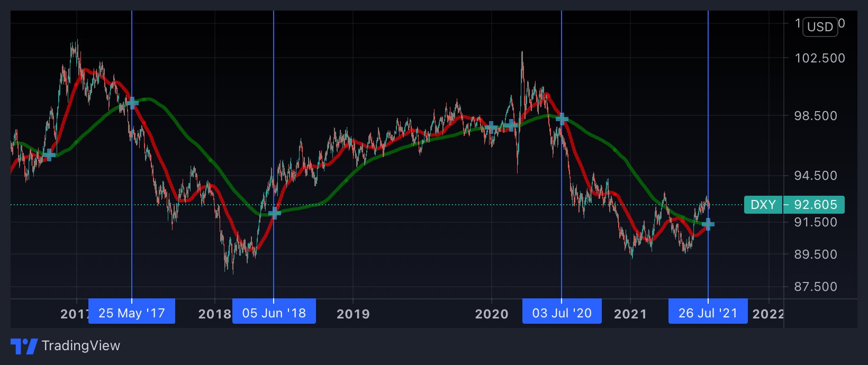Click the leftmost crossover marker before 2017
868x365 pixels.
pyautogui.click(x=49, y=155)
